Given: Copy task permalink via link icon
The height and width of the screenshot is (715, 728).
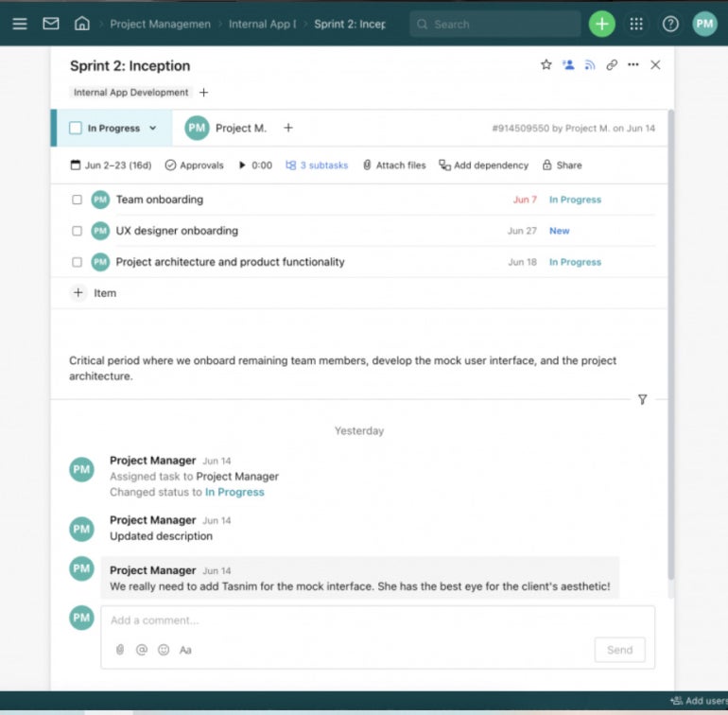Looking at the screenshot, I should click(x=612, y=65).
